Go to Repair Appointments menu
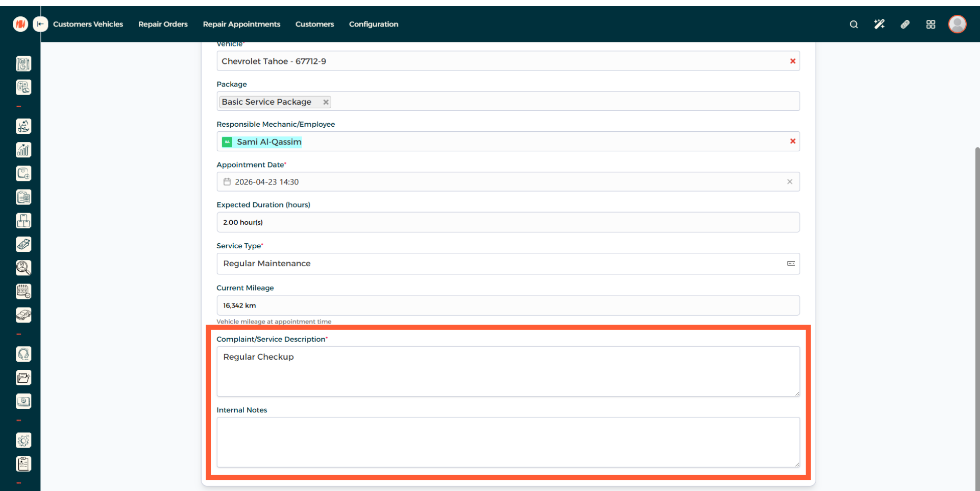 241,24
